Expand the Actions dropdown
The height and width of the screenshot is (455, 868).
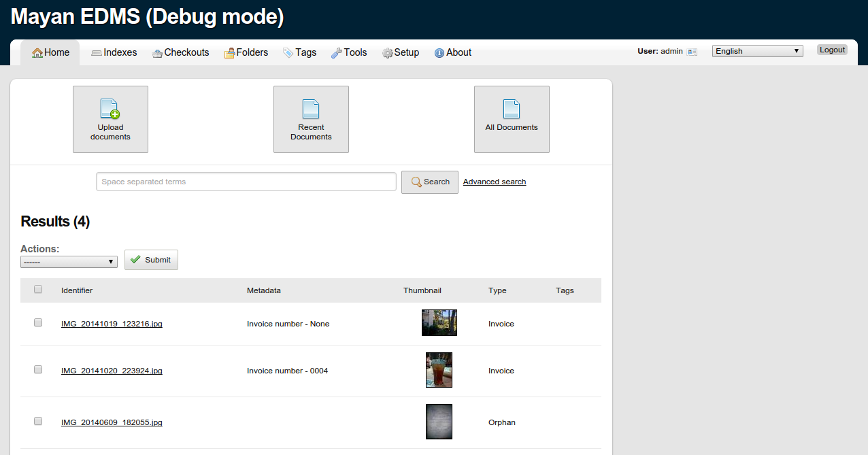pos(69,262)
